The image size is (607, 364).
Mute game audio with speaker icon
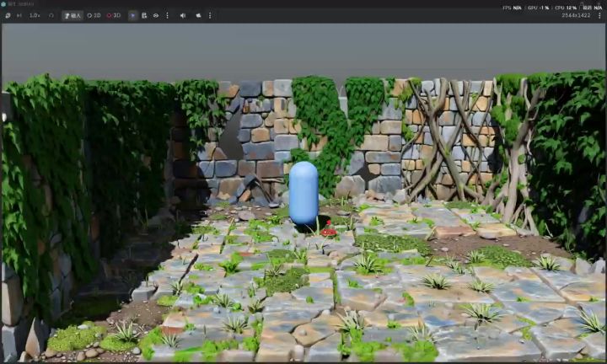pos(183,15)
